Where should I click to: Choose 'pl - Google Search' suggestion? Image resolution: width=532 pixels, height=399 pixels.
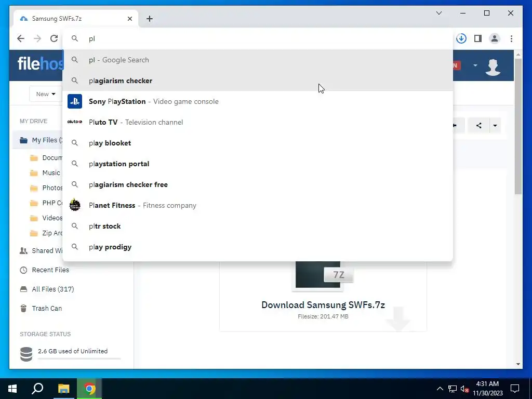[x=258, y=60]
